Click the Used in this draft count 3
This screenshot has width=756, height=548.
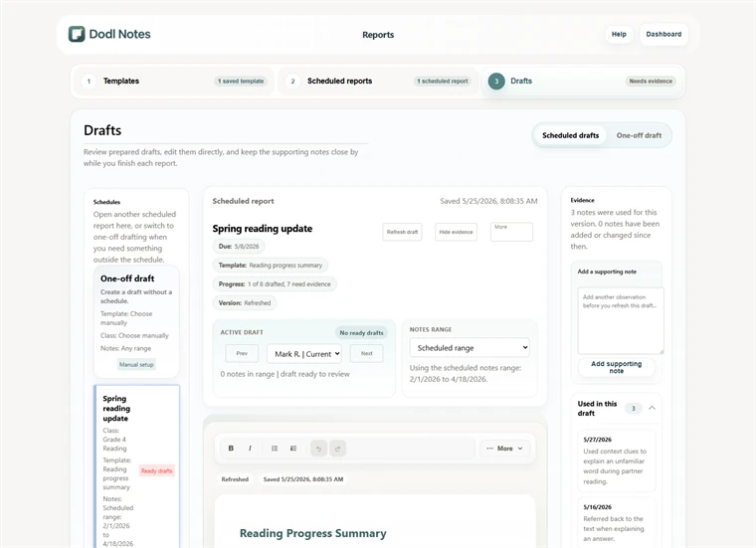pos(634,408)
